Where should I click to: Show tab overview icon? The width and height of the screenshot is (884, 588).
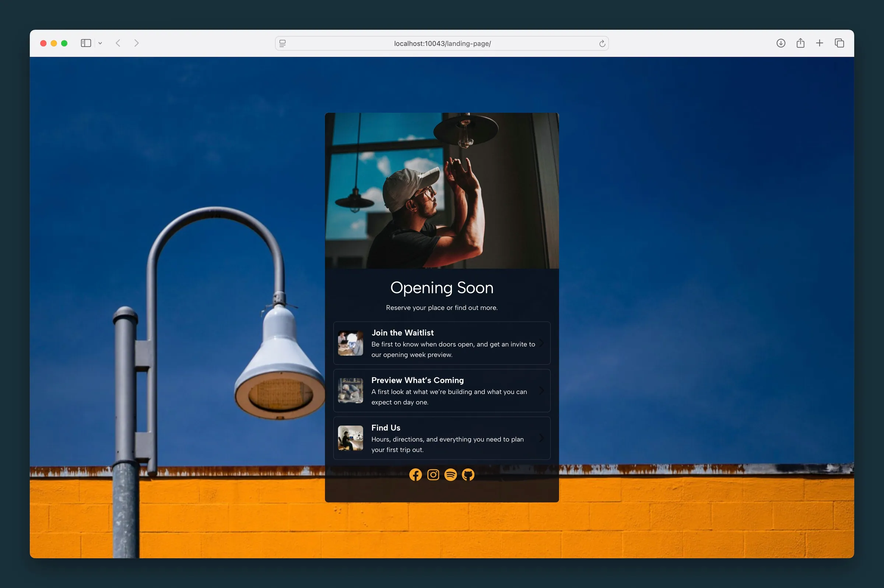tap(839, 43)
